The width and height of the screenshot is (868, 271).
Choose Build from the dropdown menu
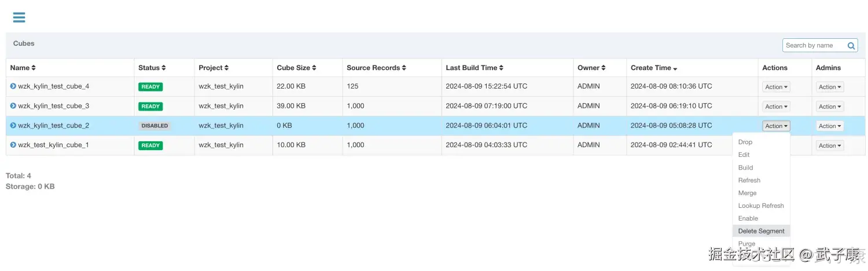(745, 167)
